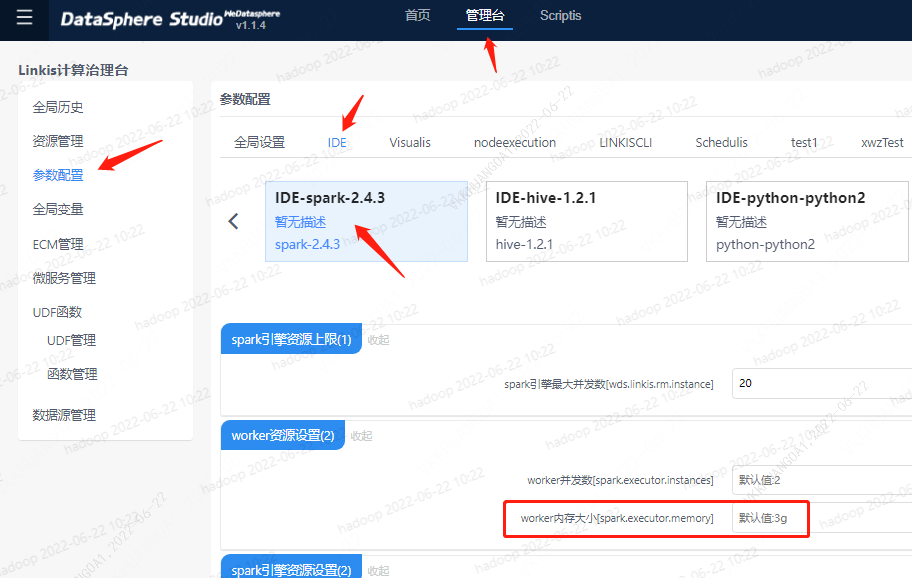Screen dimensions: 912x578
Task: Switch to the Scriptis top navigation item
Action: click(x=560, y=16)
